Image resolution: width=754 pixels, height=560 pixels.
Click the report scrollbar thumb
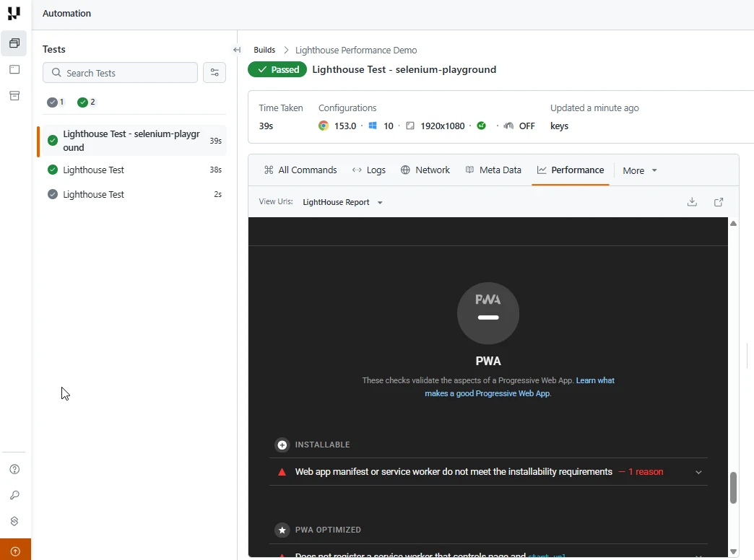(x=733, y=487)
